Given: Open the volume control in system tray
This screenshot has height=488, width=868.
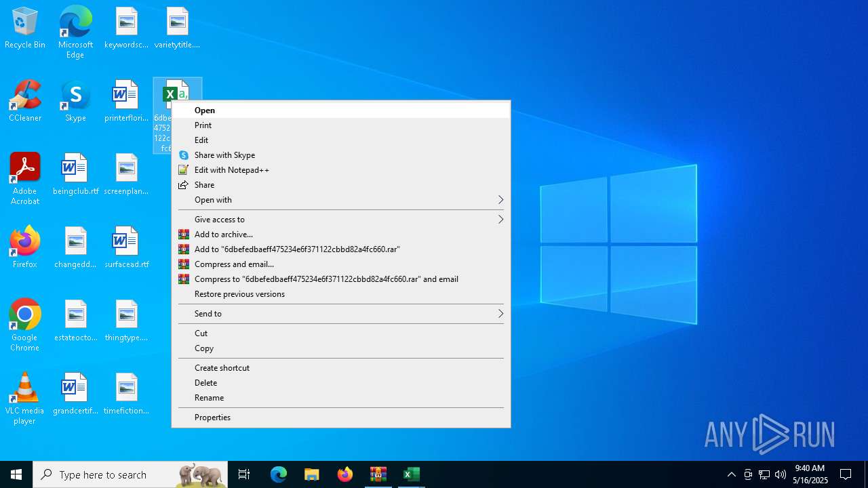Looking at the screenshot, I should point(781,474).
